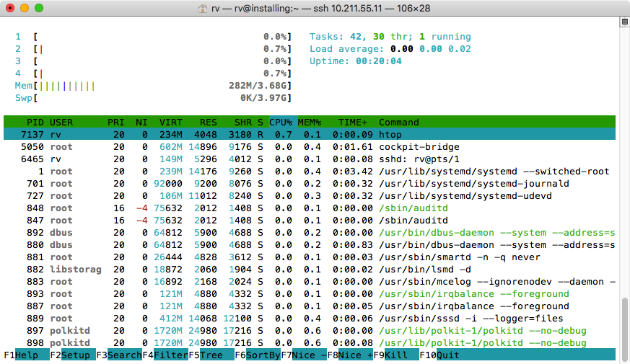Click F7 Nice - to lower niceness
Viewport: 630px width, 364px height.
[304, 355]
